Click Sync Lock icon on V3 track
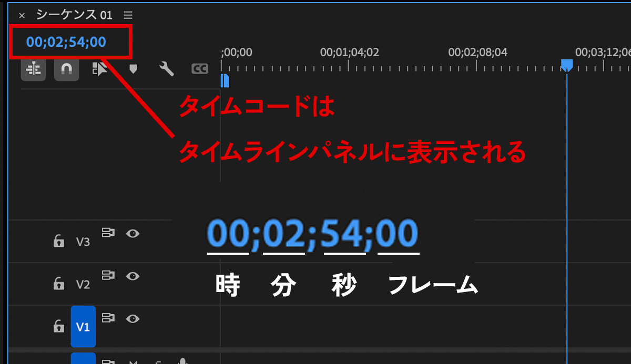 pos(108,233)
